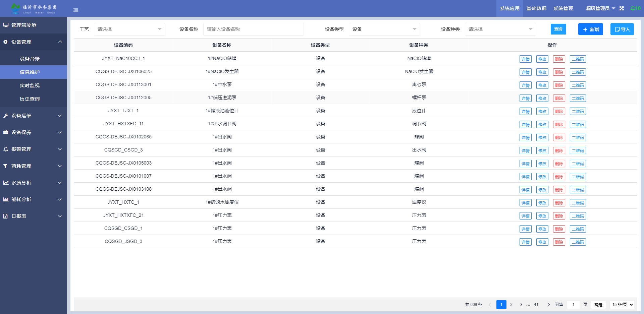Click the 导入 import button
Image resolution: width=644 pixels, height=314 pixels.
pos(622,29)
